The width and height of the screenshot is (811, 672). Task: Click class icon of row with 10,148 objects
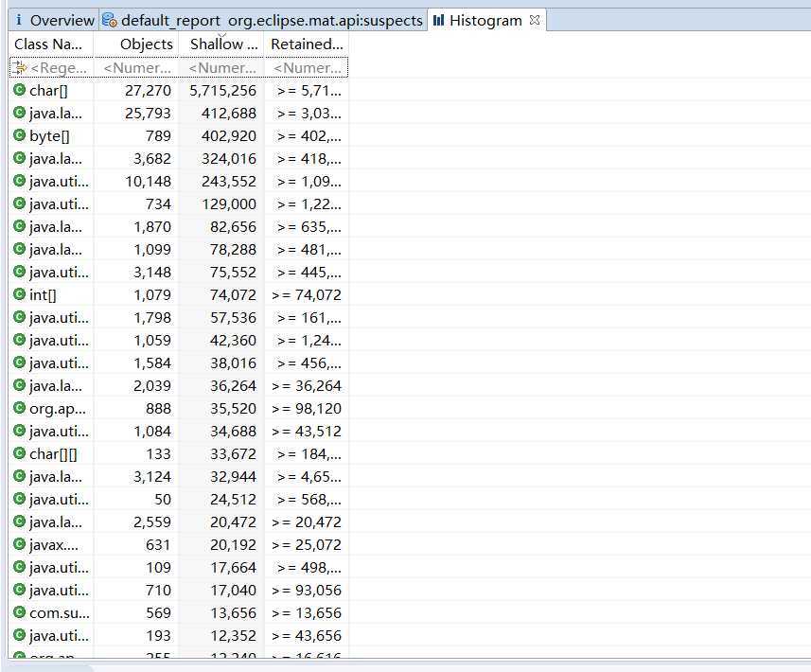[19, 181]
